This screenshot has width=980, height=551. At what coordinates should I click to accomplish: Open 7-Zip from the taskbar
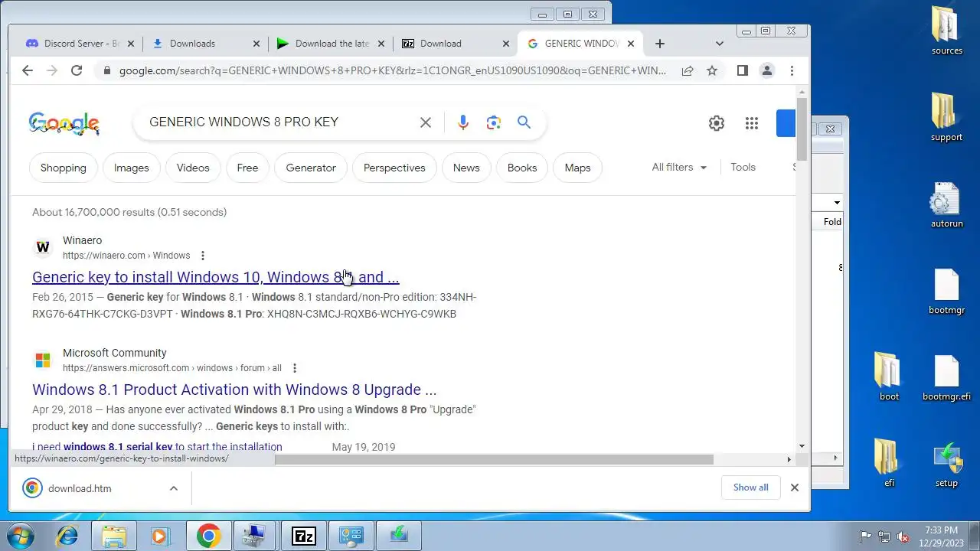tap(304, 536)
